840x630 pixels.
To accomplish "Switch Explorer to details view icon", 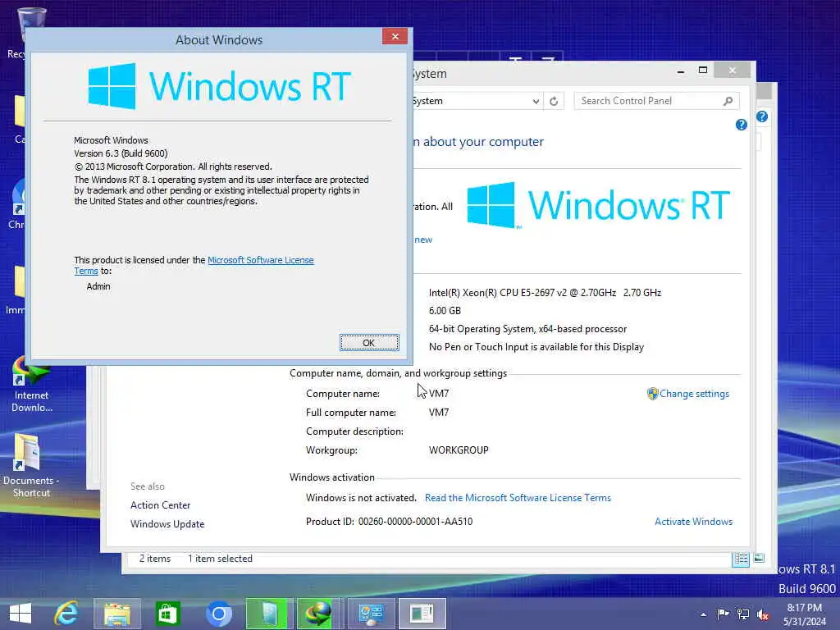I will [x=741, y=559].
